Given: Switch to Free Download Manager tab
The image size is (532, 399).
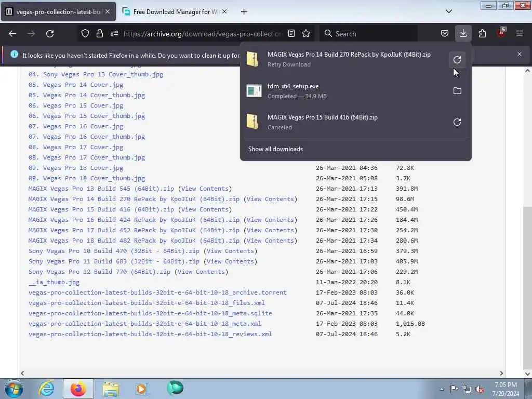Looking at the screenshot, I should point(175,12).
